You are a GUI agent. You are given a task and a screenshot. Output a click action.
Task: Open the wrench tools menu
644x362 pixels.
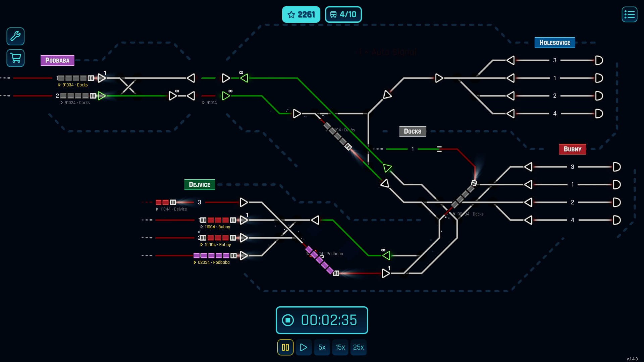click(x=15, y=36)
